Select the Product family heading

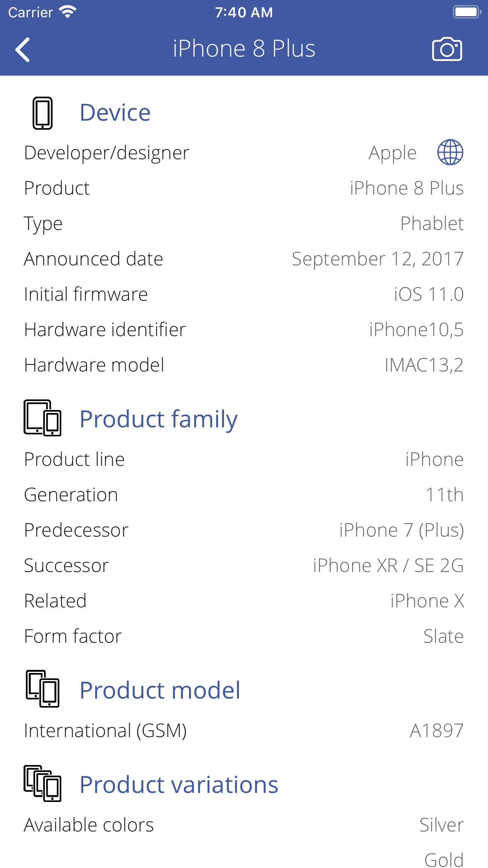point(158,419)
